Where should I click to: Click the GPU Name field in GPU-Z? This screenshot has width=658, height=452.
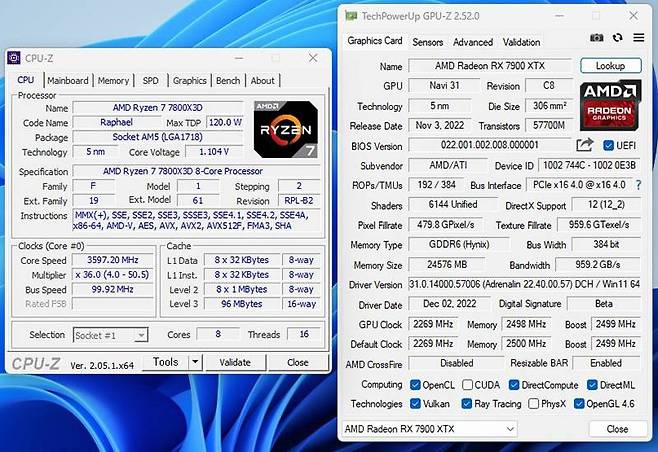490,65
